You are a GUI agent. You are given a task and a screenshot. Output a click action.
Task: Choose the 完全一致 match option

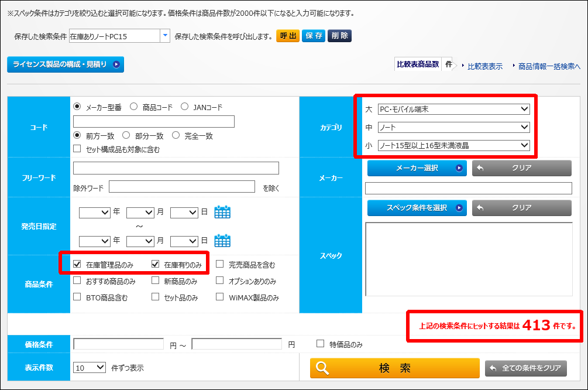[176, 135]
